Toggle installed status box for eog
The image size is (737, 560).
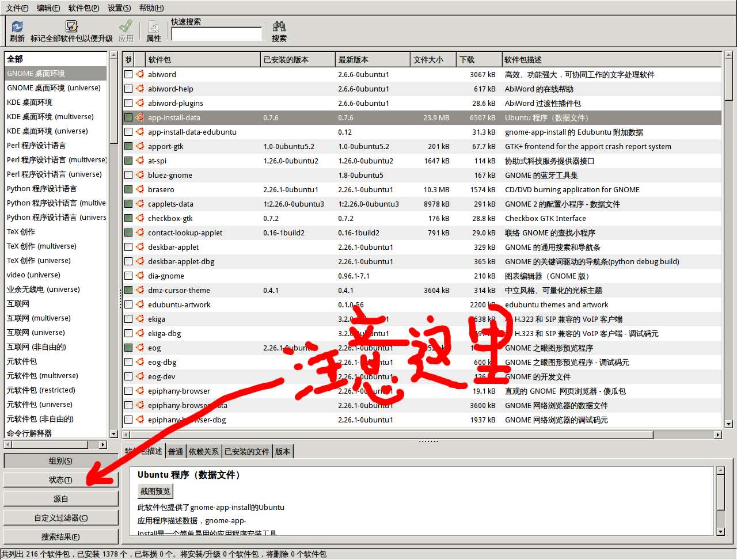128,348
